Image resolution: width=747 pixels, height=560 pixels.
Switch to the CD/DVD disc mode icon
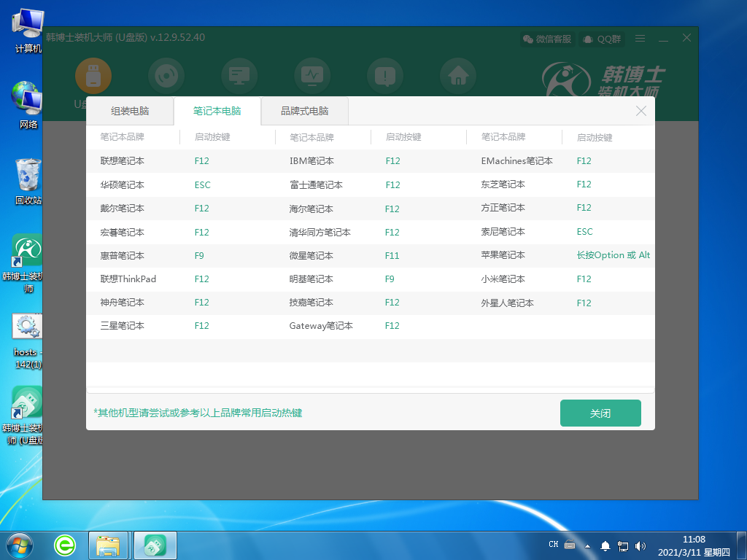(x=166, y=75)
